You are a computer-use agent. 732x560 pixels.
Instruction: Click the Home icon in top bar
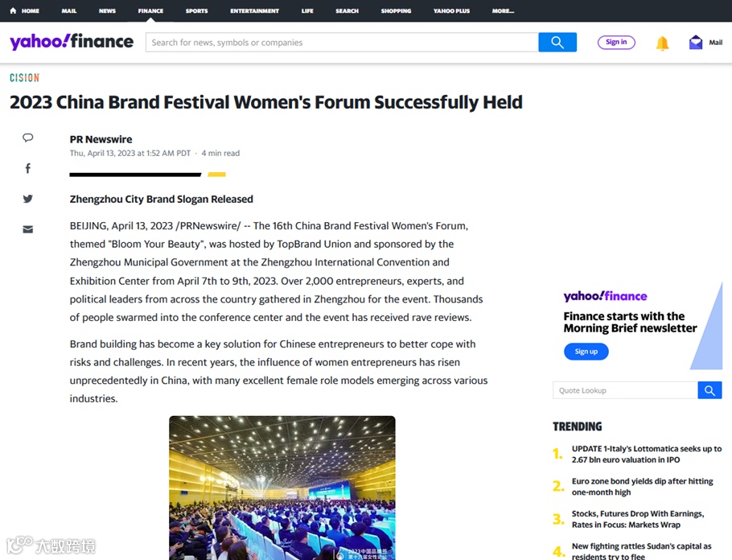[x=13, y=11]
